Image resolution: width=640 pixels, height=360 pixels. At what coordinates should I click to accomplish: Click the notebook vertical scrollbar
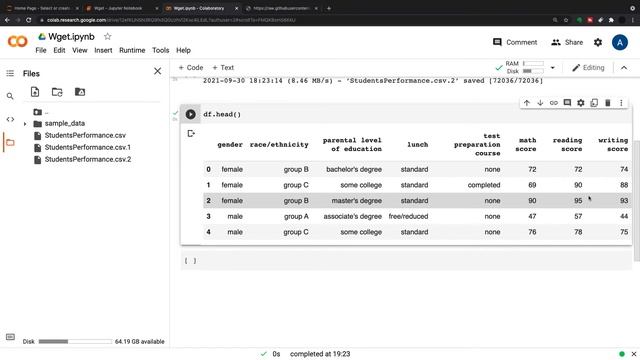coord(637,202)
